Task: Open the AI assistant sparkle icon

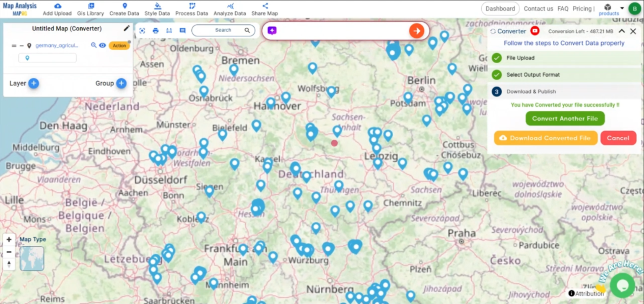Action: 272,31
